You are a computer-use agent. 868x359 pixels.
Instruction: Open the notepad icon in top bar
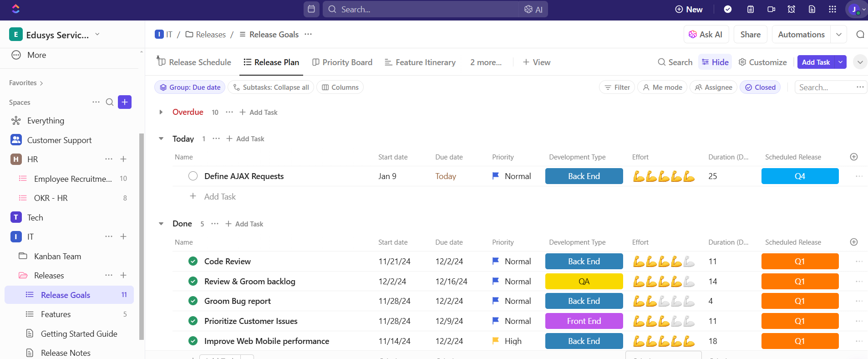tap(751, 9)
